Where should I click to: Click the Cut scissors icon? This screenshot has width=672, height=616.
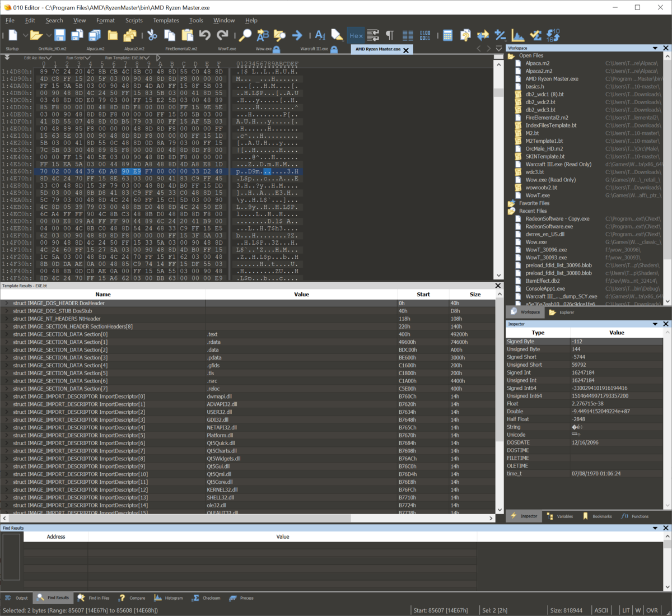[x=152, y=35]
